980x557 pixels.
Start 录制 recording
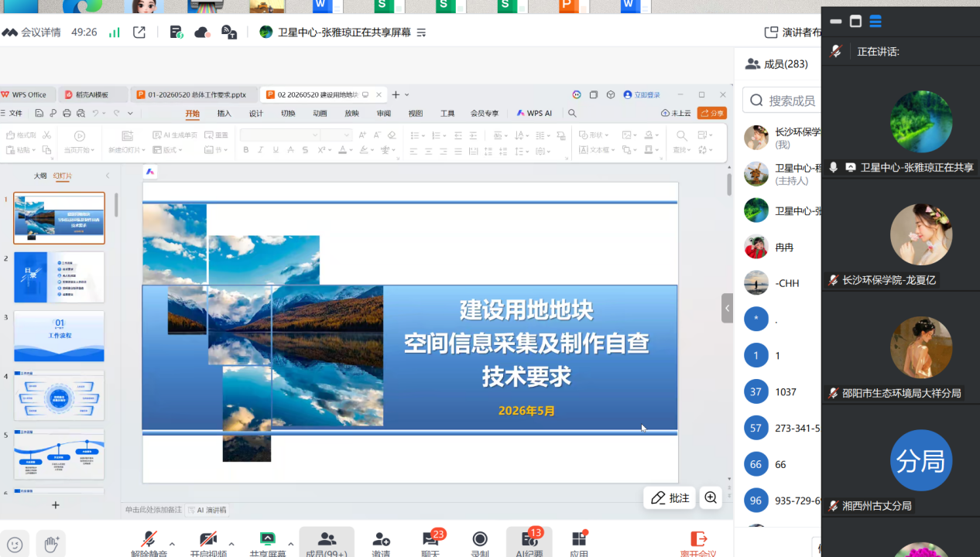[480, 543]
